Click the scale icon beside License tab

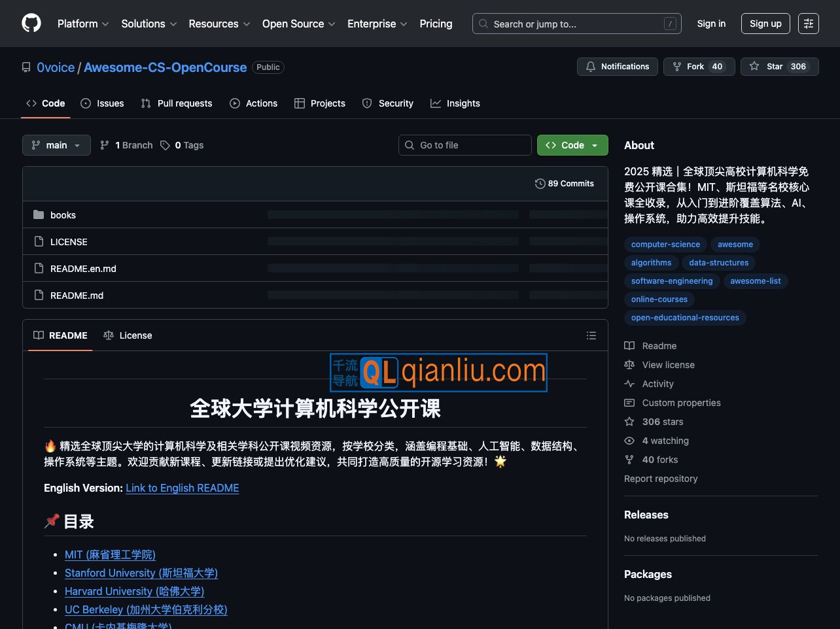coord(108,335)
